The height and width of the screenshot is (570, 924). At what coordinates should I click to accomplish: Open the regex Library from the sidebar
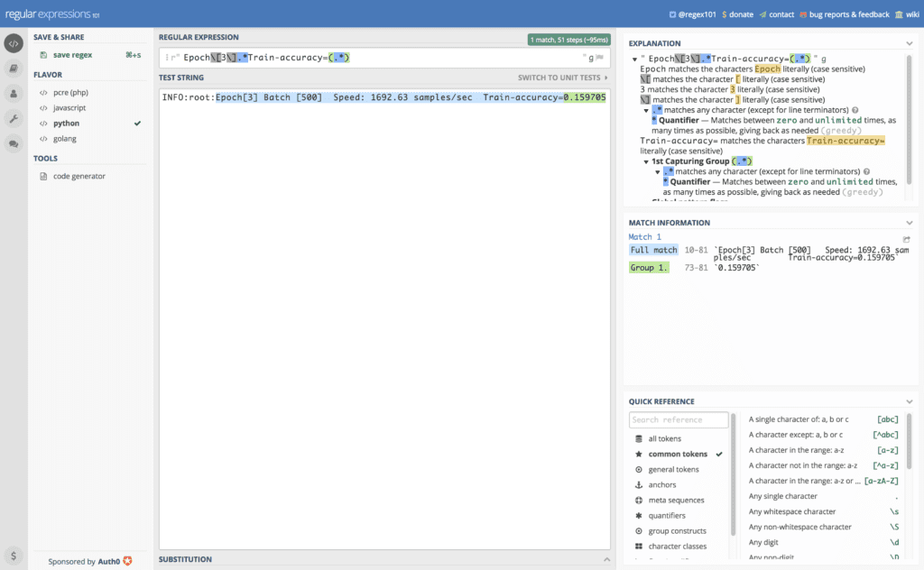13,69
